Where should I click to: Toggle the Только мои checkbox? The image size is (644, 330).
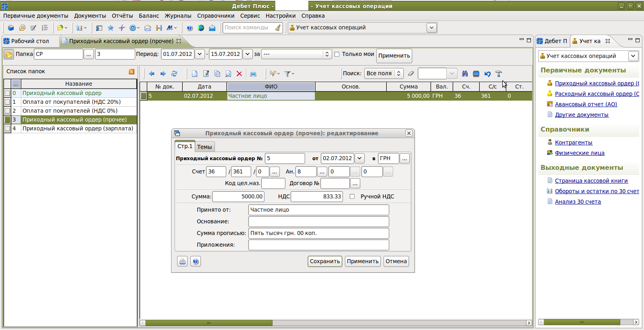[x=337, y=54]
